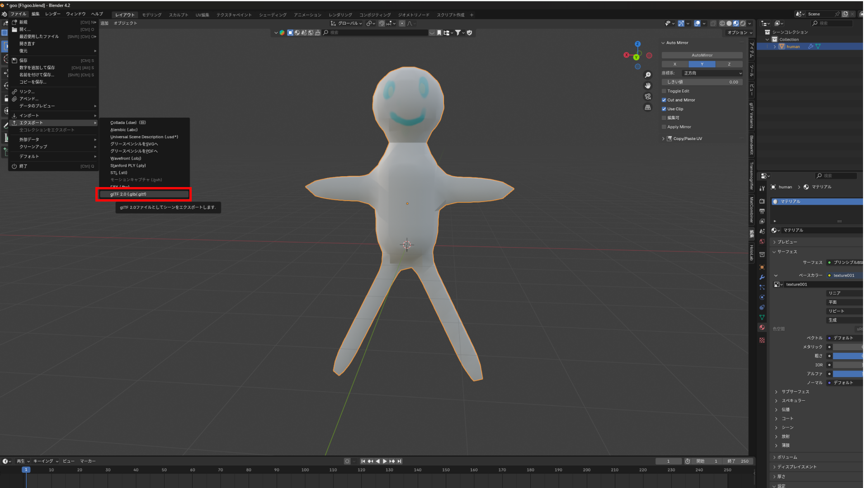
Task: Open the Output properties printer tab
Action: (x=762, y=211)
